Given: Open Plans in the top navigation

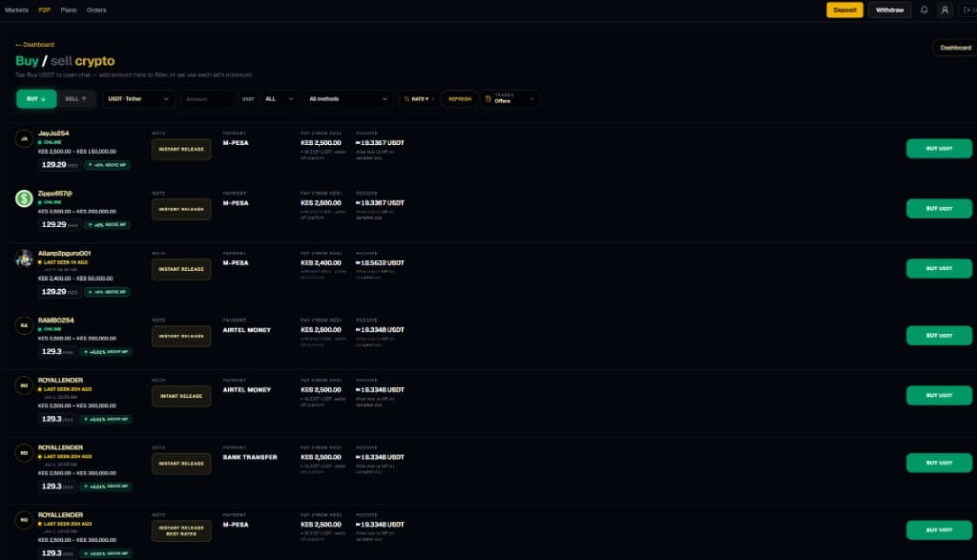Looking at the screenshot, I should point(69,10).
